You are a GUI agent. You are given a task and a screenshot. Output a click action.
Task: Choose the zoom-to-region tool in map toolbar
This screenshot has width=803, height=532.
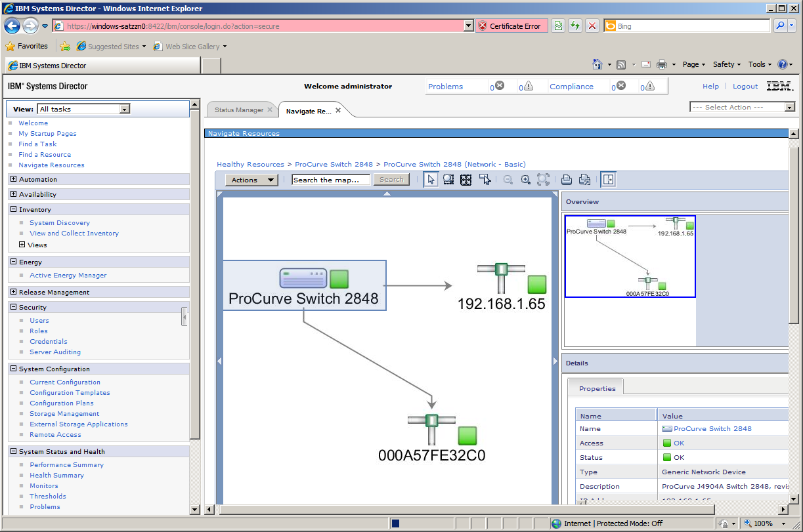pos(448,180)
